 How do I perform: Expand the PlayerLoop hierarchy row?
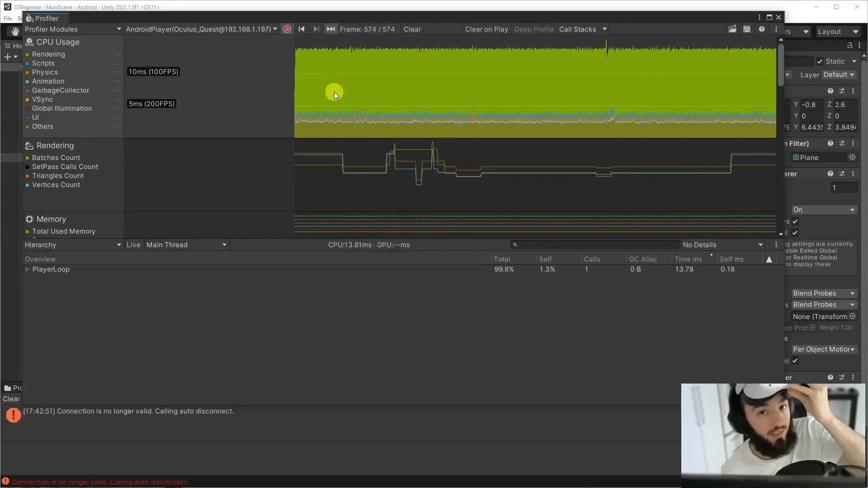[x=27, y=269]
